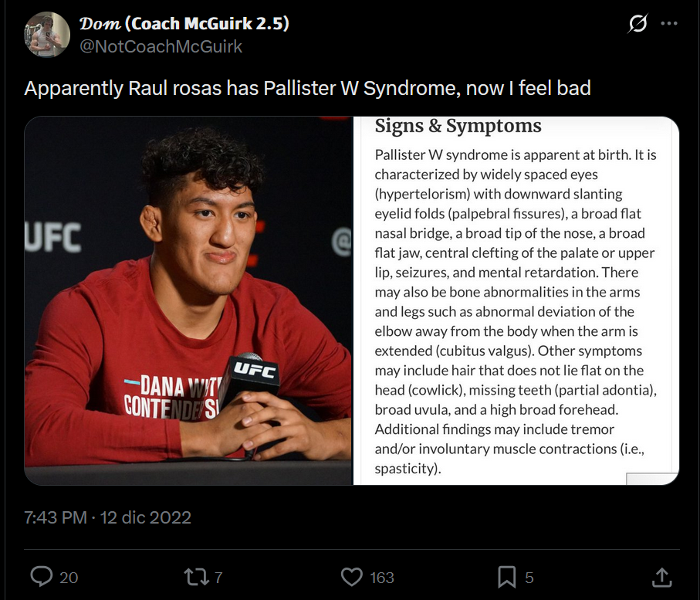Click the share upload icon
Image resolution: width=700 pixels, height=600 pixels.
661,576
